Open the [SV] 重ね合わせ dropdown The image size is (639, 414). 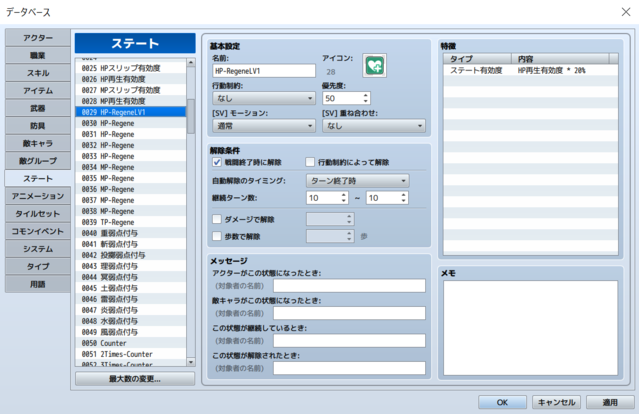pyautogui.click(x=374, y=126)
